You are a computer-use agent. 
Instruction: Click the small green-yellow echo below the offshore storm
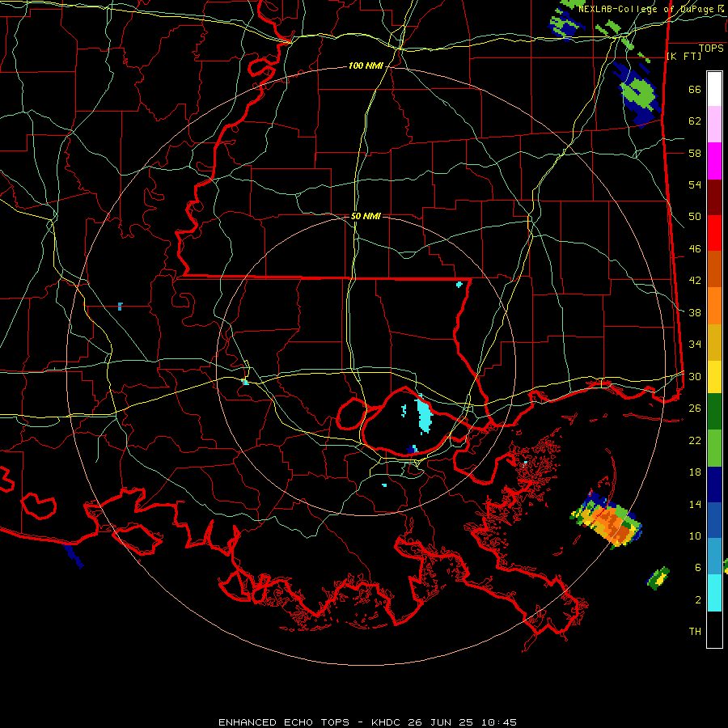[x=658, y=578]
